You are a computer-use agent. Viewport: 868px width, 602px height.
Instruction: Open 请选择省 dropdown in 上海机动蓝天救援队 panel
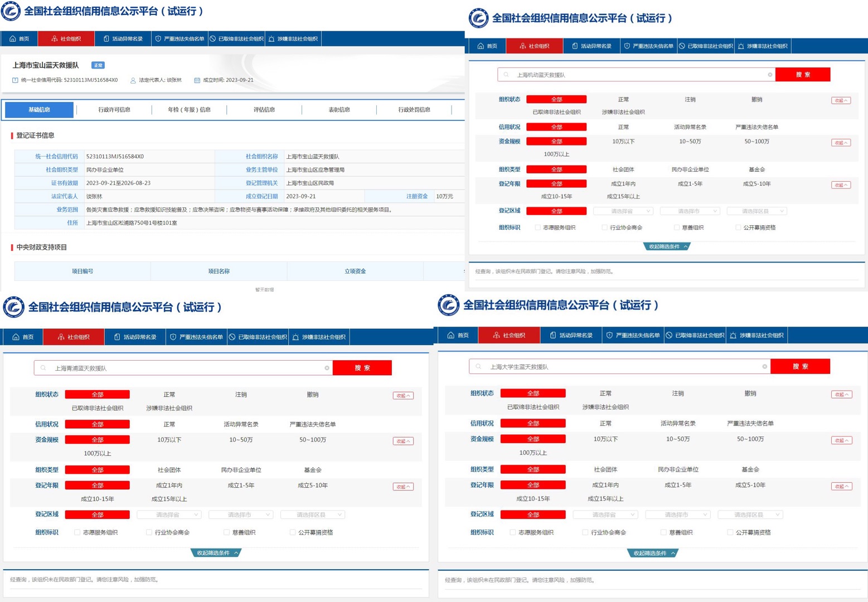tap(623, 211)
